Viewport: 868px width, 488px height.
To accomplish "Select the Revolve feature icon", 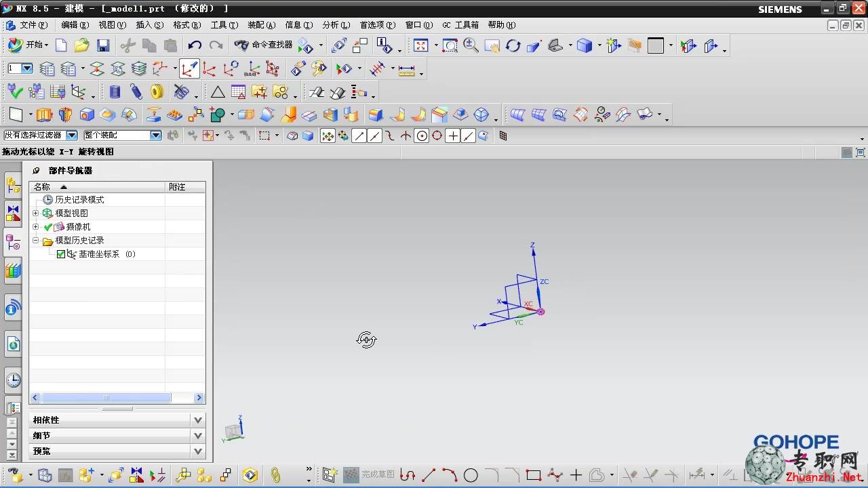I will click(65, 115).
